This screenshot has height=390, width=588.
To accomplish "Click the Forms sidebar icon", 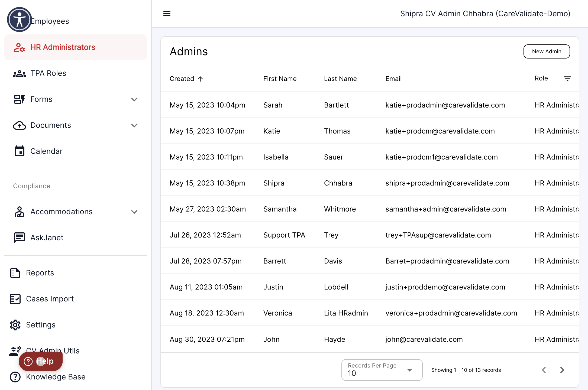I will coord(19,99).
